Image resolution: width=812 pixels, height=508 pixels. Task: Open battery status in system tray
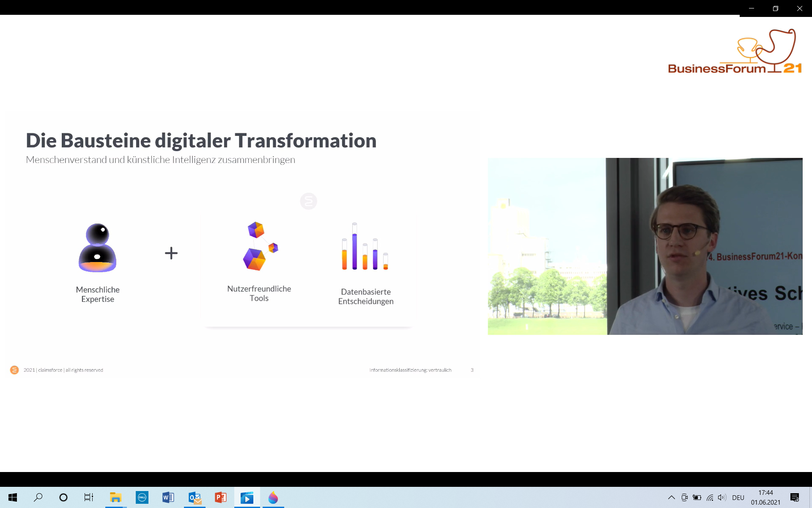697,497
